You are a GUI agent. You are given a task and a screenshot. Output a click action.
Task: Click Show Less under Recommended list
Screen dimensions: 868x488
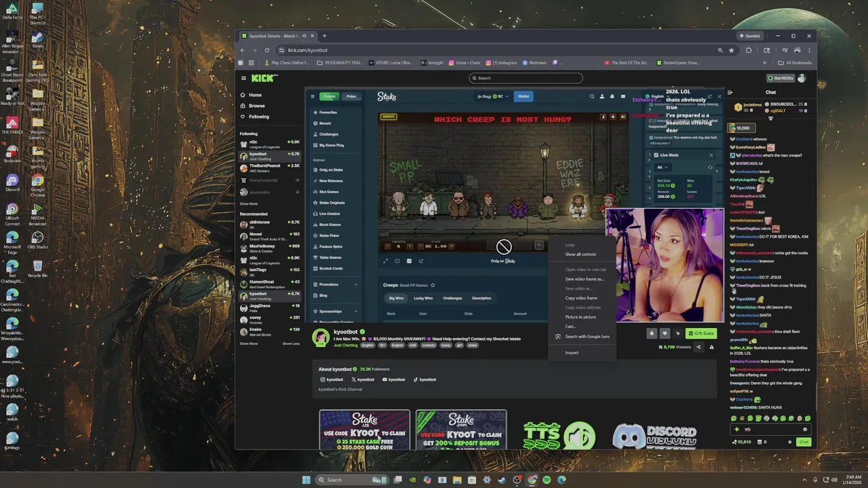click(x=291, y=344)
